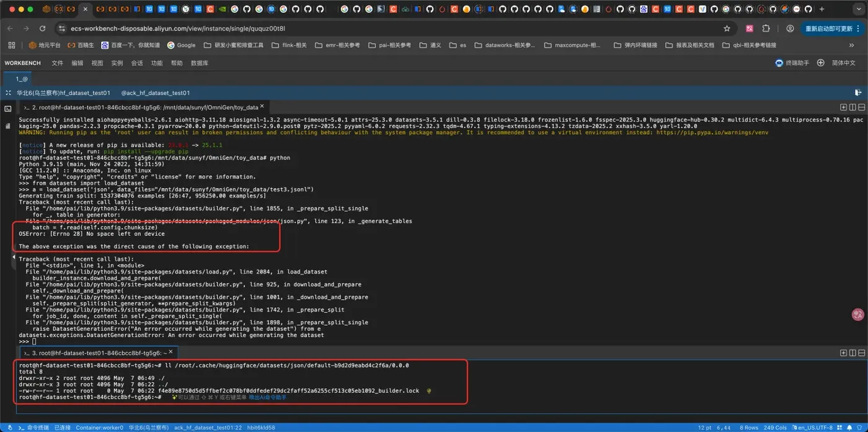Open the 会话 menu
The width and height of the screenshot is (868, 432).
[x=136, y=63]
